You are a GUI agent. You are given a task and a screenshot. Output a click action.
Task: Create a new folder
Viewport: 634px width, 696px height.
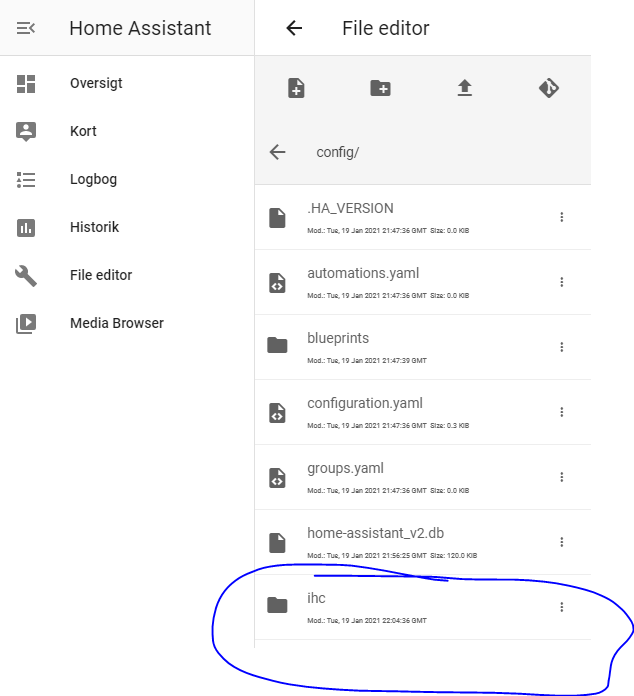[x=380, y=88]
